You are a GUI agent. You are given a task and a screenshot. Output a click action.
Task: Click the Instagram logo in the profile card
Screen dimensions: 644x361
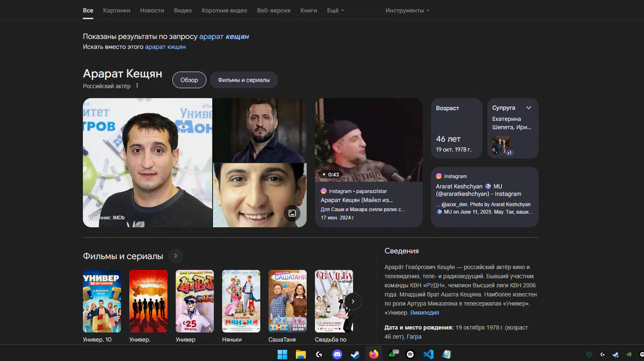439,176
